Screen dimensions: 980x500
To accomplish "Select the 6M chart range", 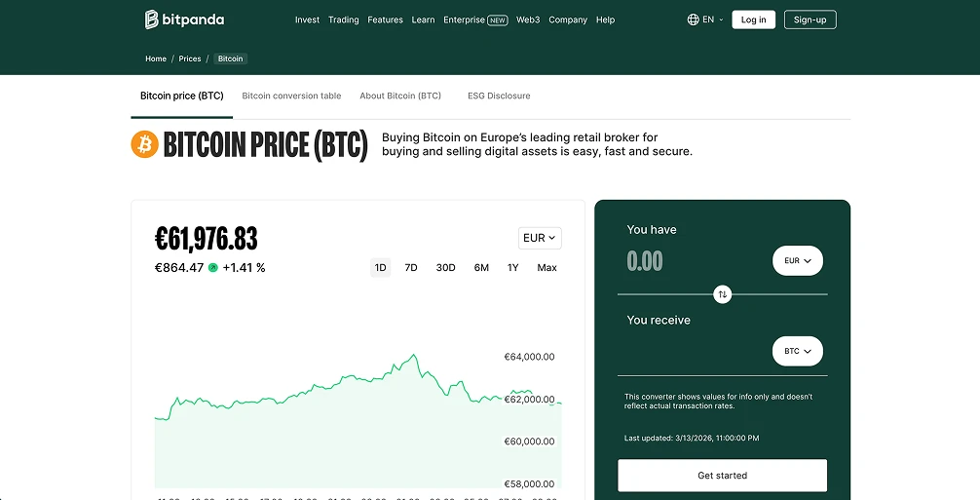I will tap(481, 267).
